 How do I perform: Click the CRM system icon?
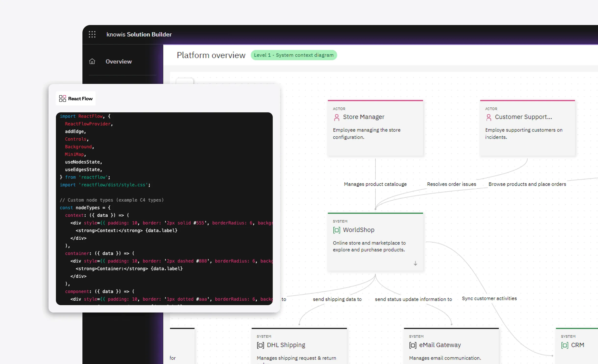click(565, 345)
